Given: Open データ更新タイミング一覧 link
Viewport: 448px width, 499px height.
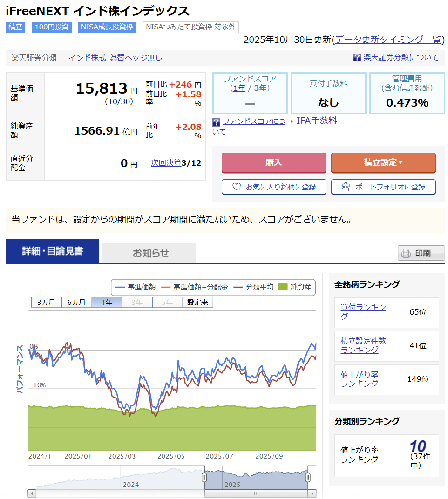Looking at the screenshot, I should tap(387, 40).
